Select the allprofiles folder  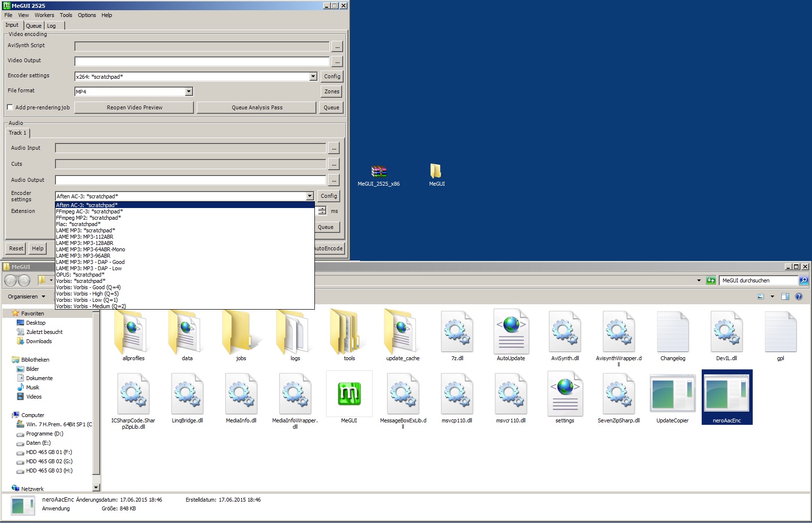pos(134,335)
